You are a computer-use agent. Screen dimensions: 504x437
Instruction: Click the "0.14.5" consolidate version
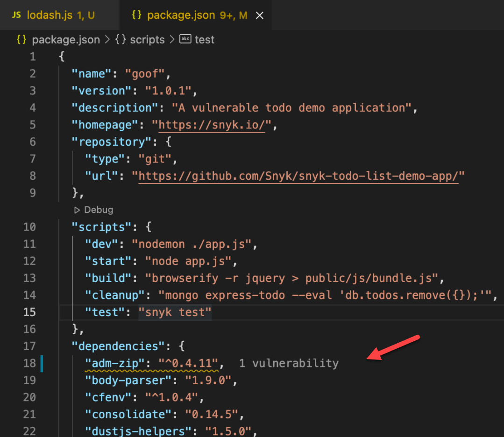(x=212, y=414)
